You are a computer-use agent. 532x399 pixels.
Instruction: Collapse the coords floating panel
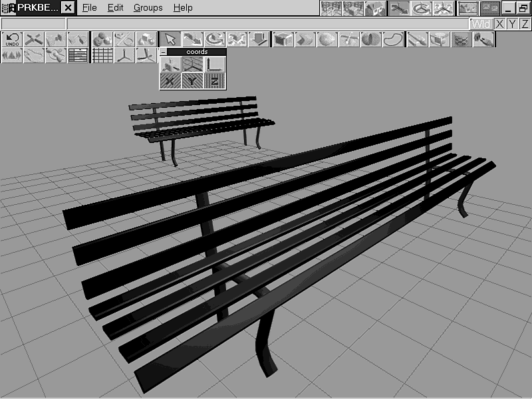pos(163,52)
